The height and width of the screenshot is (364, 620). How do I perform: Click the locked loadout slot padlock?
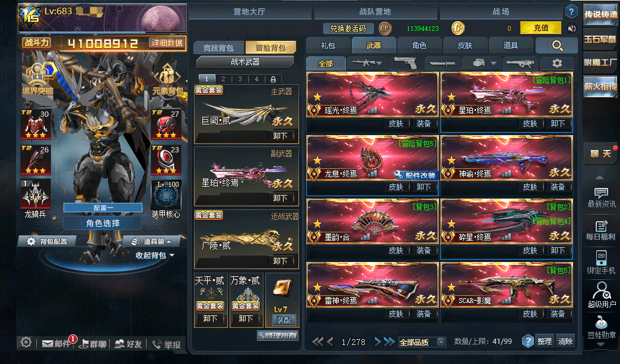pos(273,79)
